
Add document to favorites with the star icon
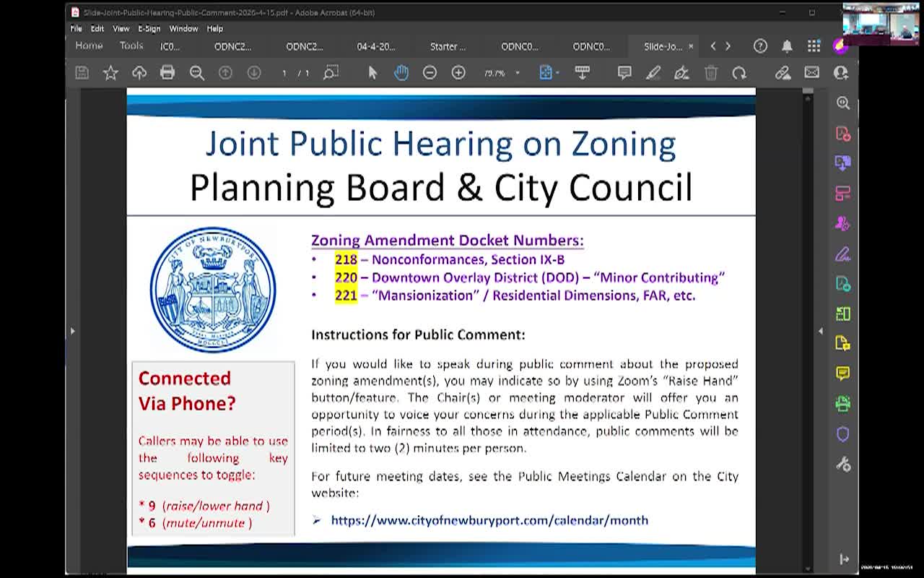pos(110,72)
